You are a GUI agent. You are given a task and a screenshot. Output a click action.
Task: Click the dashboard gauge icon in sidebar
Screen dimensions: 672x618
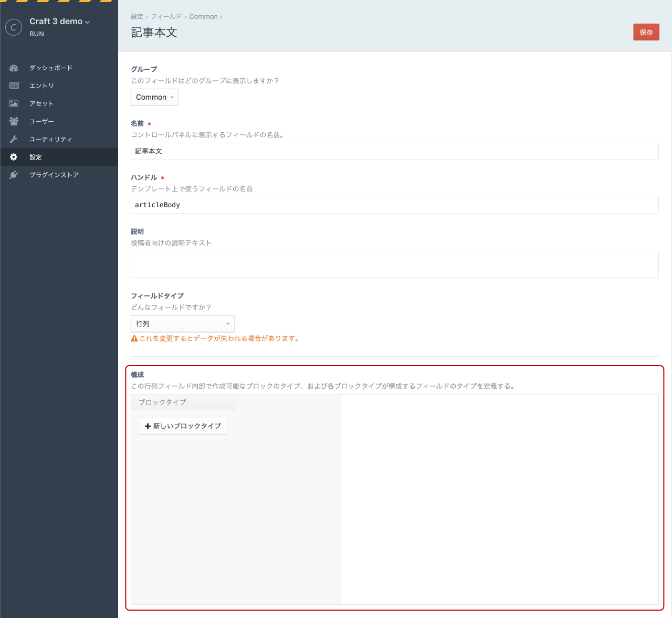(14, 68)
